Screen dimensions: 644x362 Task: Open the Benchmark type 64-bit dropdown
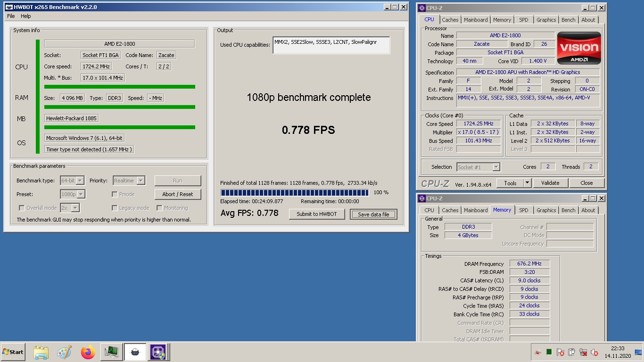pos(72,181)
